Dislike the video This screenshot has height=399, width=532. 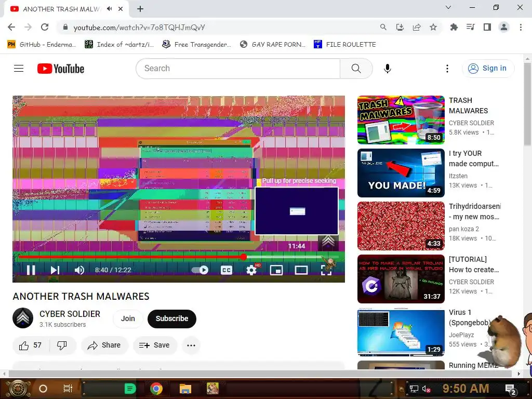pos(62,345)
